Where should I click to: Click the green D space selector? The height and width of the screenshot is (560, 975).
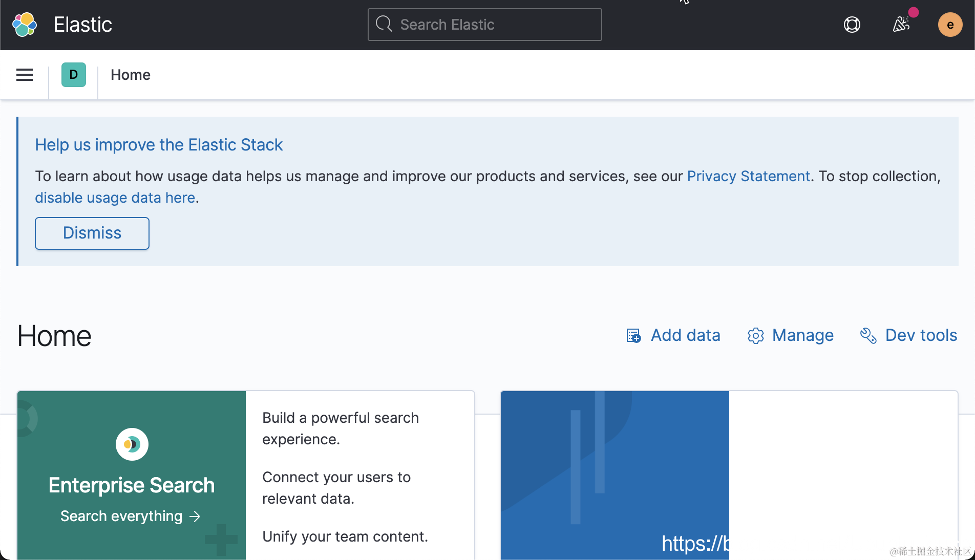pos(74,75)
